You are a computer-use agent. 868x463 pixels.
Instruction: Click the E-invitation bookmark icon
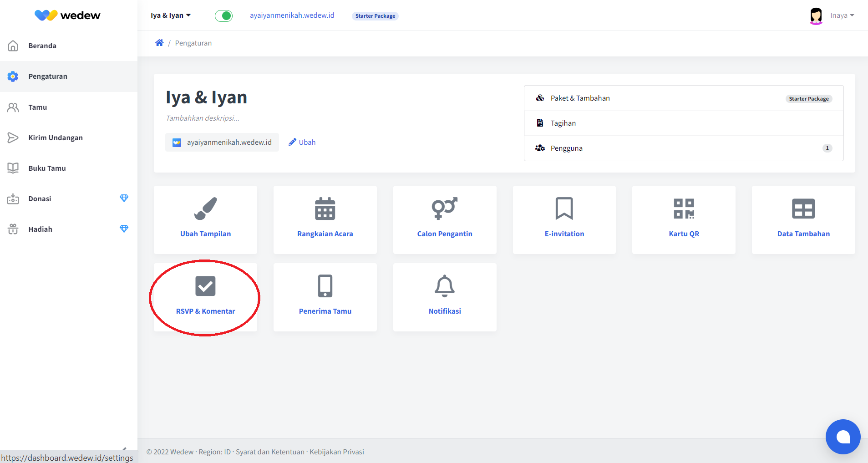(564, 209)
